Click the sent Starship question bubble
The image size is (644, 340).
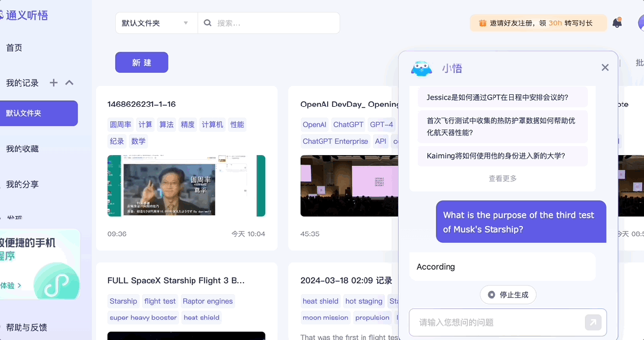521,222
